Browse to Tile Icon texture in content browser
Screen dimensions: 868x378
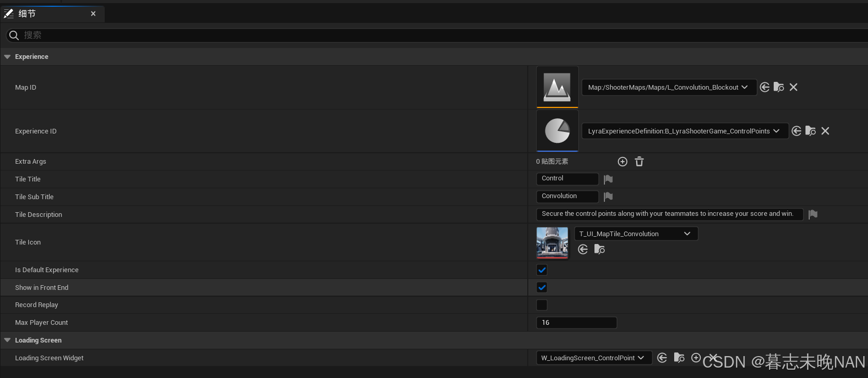pyautogui.click(x=600, y=249)
